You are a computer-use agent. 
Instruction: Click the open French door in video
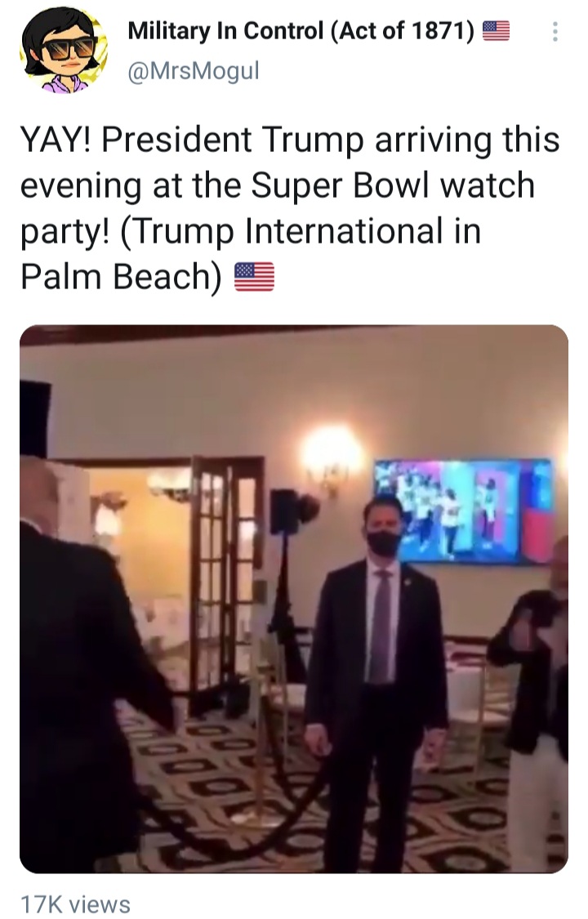point(225,580)
